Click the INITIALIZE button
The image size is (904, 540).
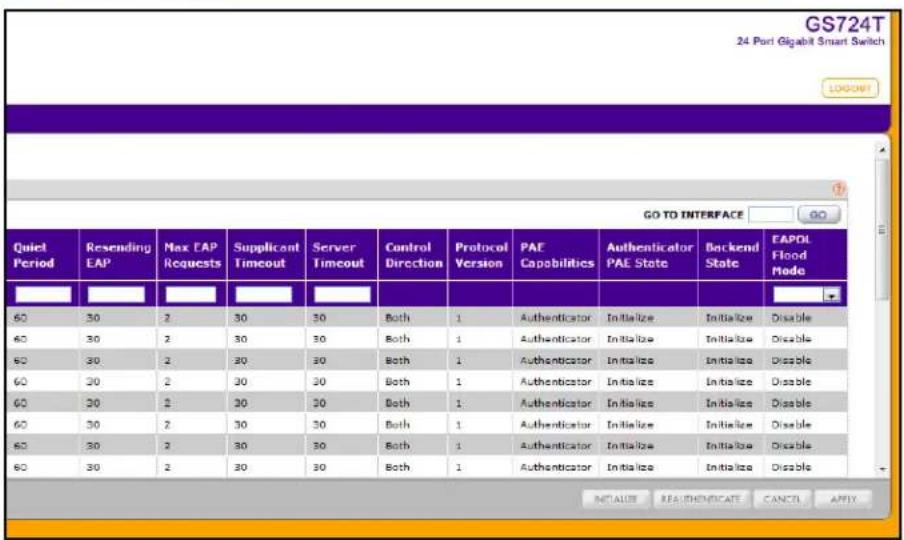pyautogui.click(x=616, y=499)
